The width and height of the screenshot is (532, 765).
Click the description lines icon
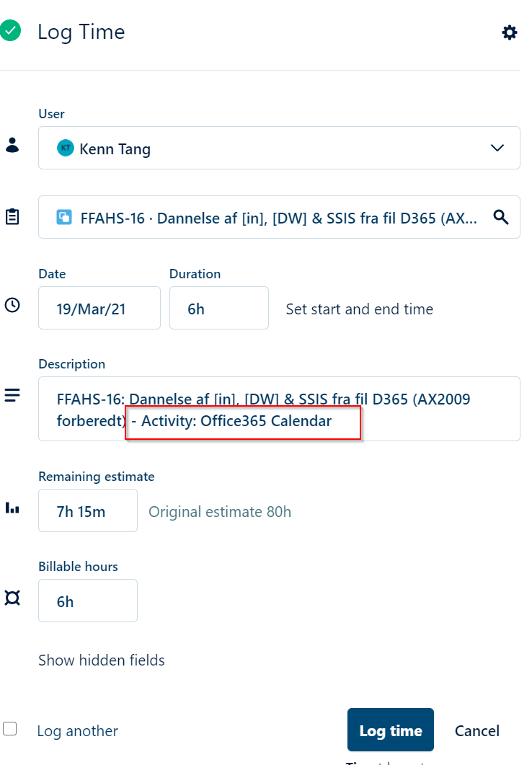point(12,395)
